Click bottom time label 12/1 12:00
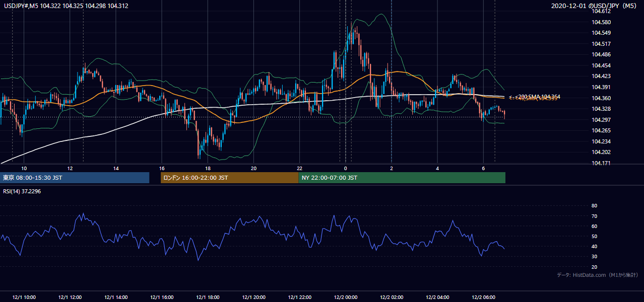Image resolution: width=644 pixels, height=302 pixels. [x=70, y=297]
